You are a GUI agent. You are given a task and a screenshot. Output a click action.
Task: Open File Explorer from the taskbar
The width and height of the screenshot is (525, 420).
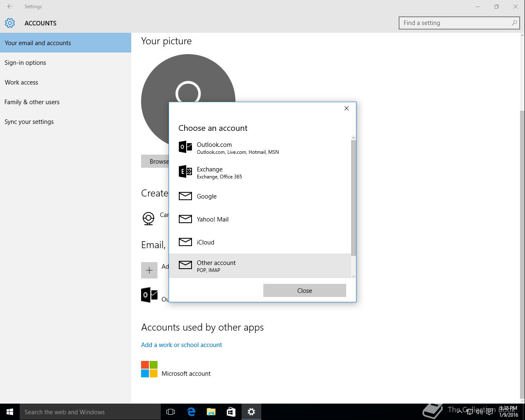tap(211, 412)
